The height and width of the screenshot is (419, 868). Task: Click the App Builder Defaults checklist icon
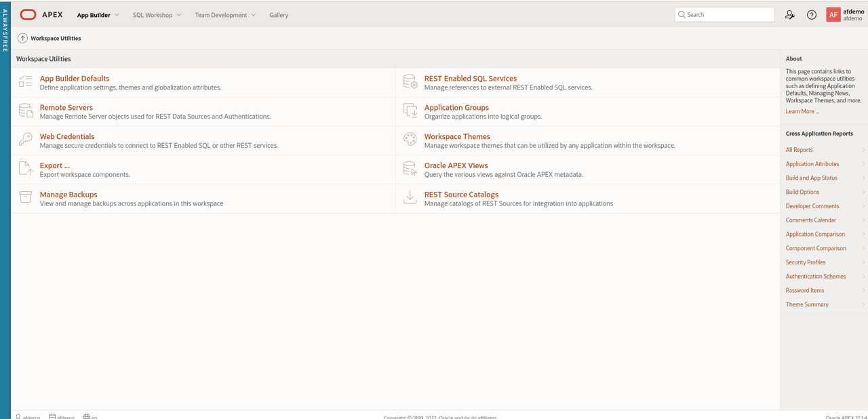(25, 81)
